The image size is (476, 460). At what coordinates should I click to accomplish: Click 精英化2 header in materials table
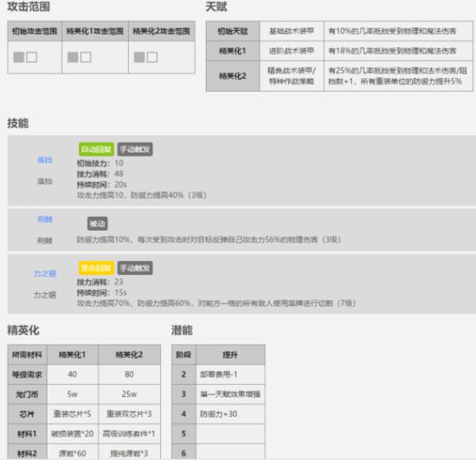[129, 355]
